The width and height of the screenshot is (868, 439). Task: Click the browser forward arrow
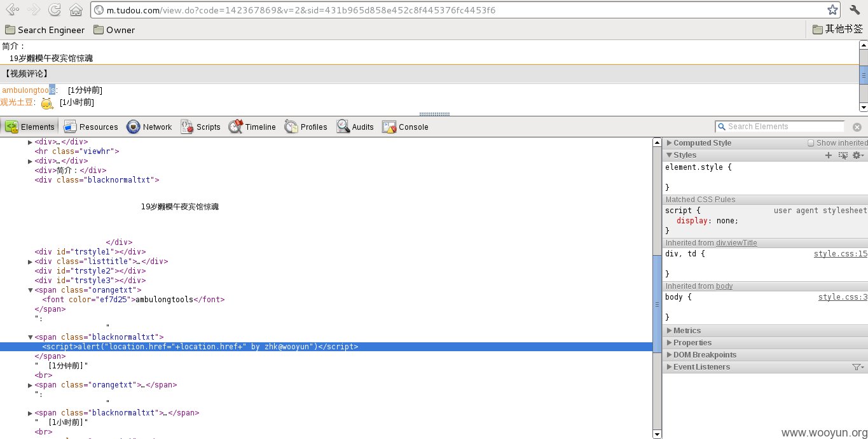pyautogui.click(x=34, y=10)
